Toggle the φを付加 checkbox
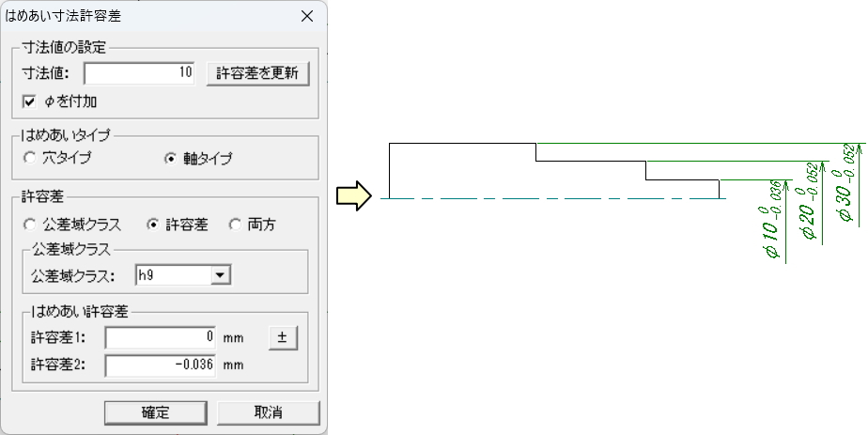The height and width of the screenshot is (435, 868). tap(29, 101)
